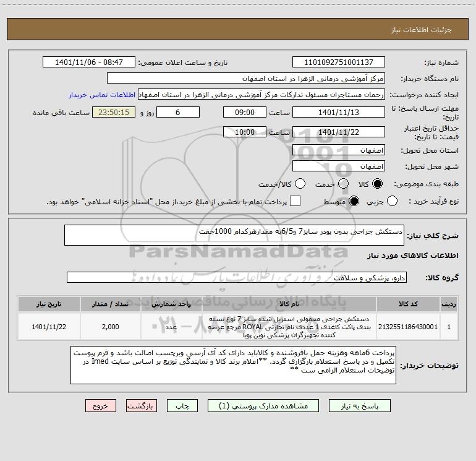Click the announcement date field 1401/11/06 - 08:47
The width and height of the screenshot is (476, 461).
pyautogui.click(x=89, y=62)
